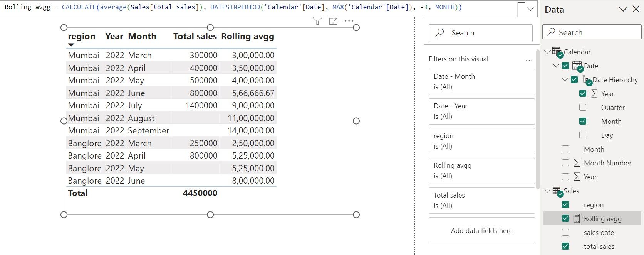Check the Month Number checkbox
644x255 pixels.
565,163
